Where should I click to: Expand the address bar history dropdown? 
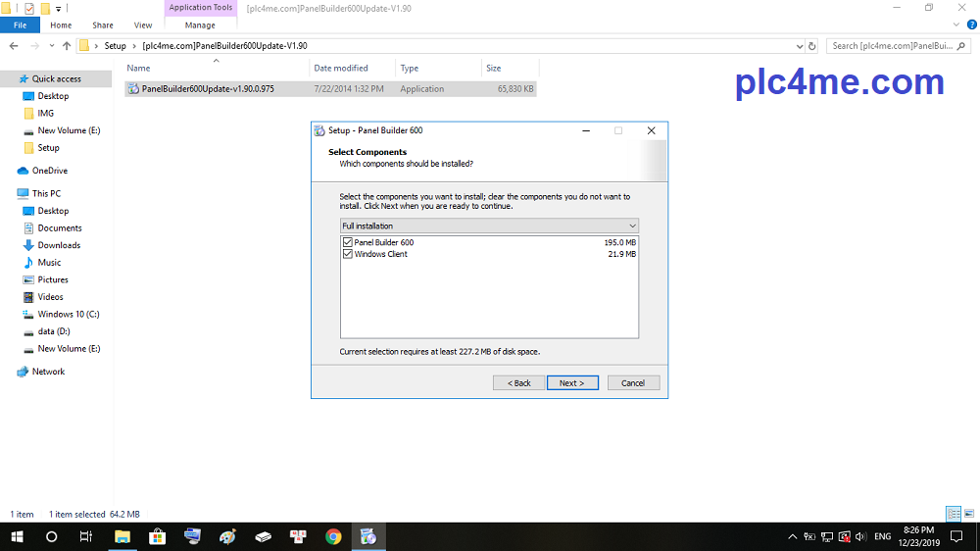(798, 46)
